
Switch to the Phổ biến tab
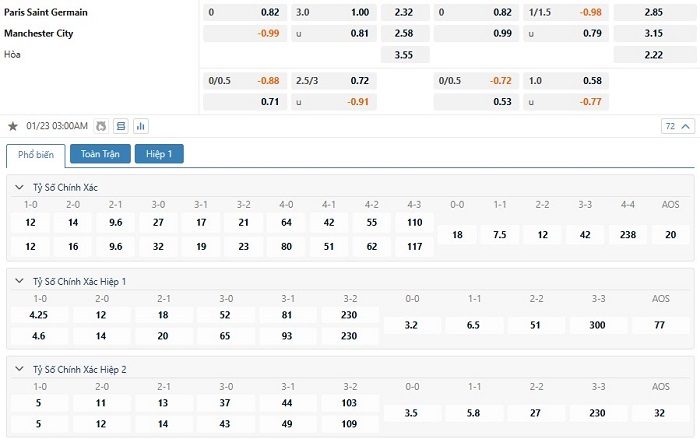click(x=35, y=154)
